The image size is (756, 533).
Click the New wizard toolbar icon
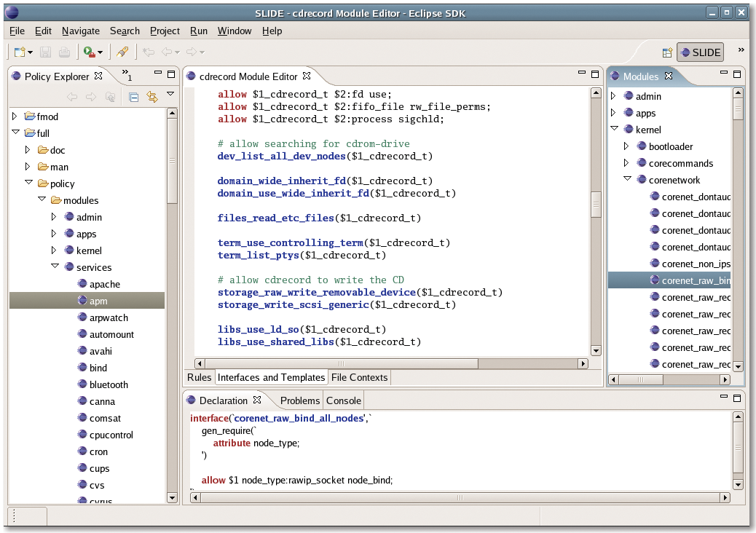[x=19, y=52]
